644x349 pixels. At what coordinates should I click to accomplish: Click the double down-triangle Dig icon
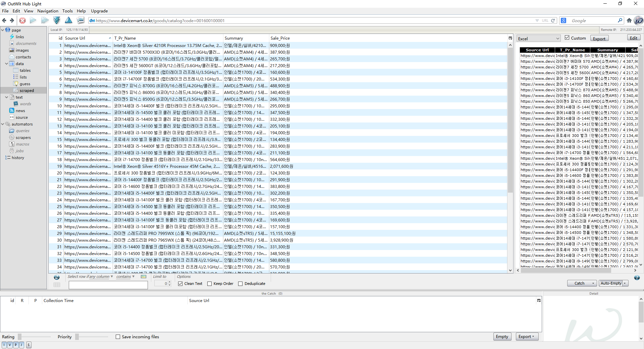pyautogui.click(x=57, y=20)
